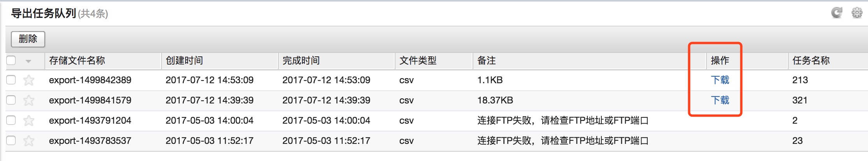This screenshot has width=868, height=161.
Task: Download the export-1499842389 file via 下载
Action: (720, 80)
